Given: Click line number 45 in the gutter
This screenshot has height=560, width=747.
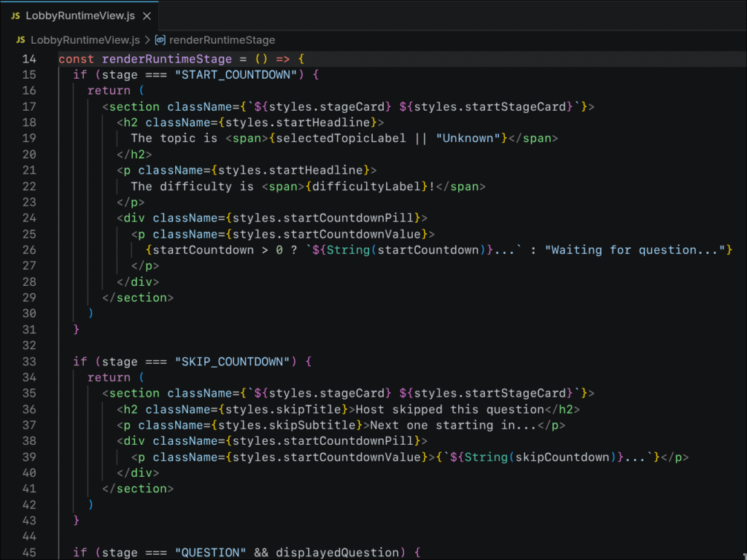Looking at the screenshot, I should (29, 553).
